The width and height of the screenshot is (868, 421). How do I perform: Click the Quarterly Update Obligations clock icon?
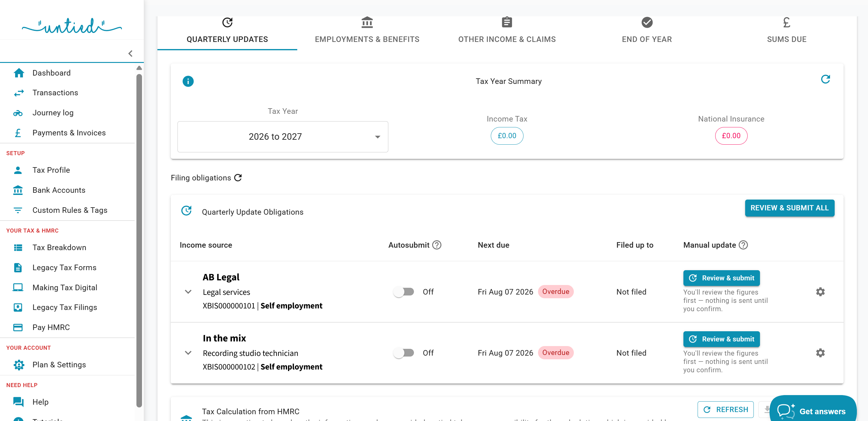[x=186, y=211]
